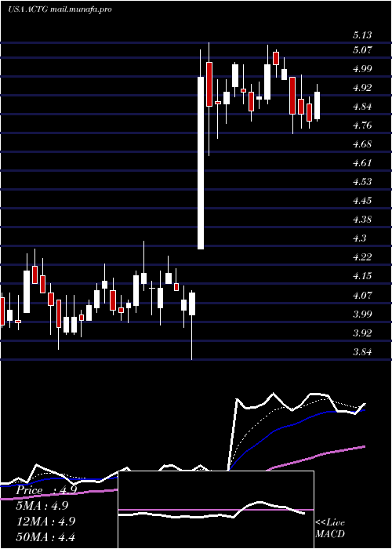Click the 4.45 price axis label
This screenshot has width=392, height=549.
[x=362, y=201]
